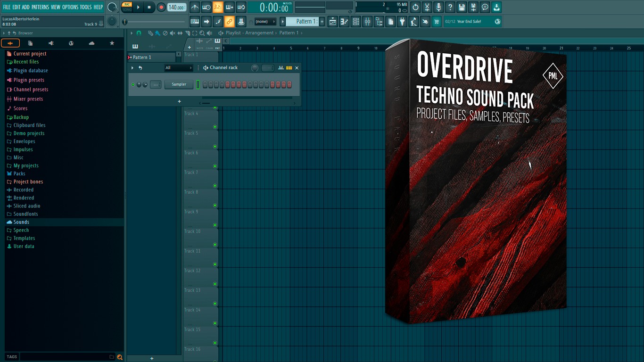Add new pattern with plus button

point(322,22)
